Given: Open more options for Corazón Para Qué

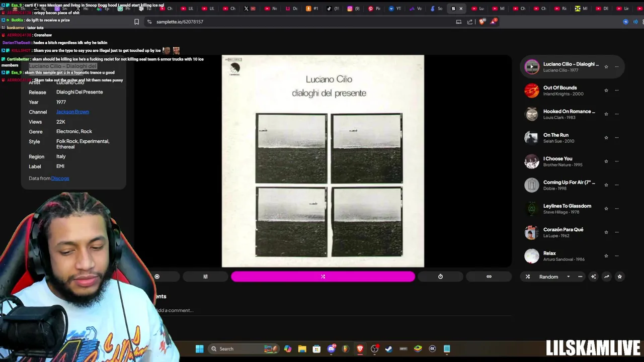Looking at the screenshot, I should click(x=617, y=232).
